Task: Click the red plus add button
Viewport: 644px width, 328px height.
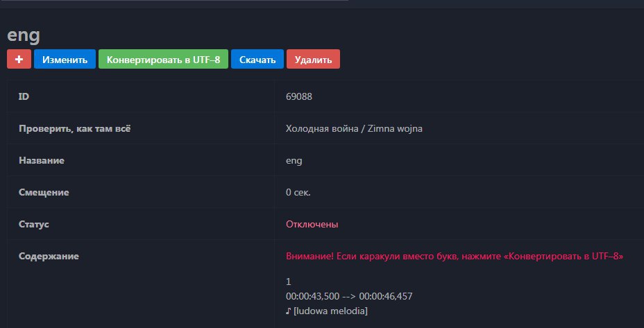Action: click(x=19, y=59)
